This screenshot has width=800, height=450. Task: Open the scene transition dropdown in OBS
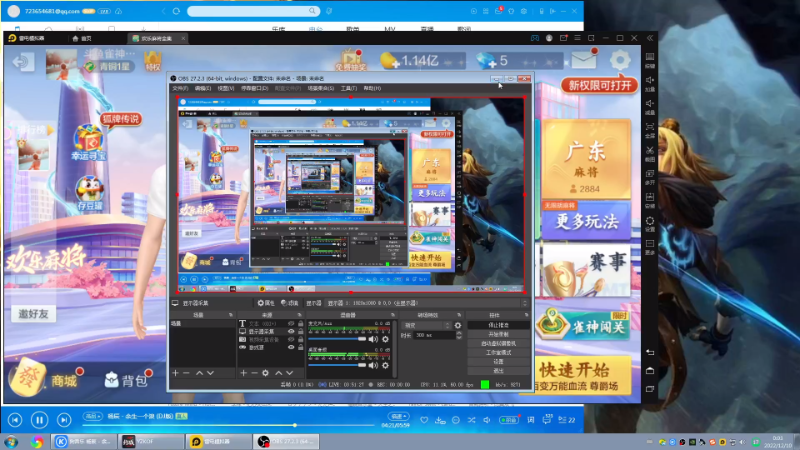coord(427,325)
